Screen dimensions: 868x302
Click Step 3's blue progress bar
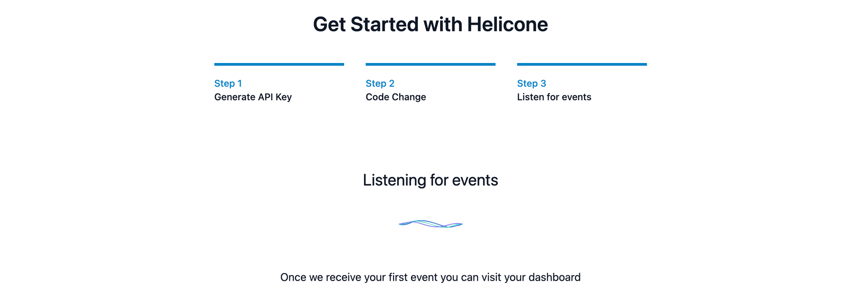pyautogui.click(x=582, y=64)
